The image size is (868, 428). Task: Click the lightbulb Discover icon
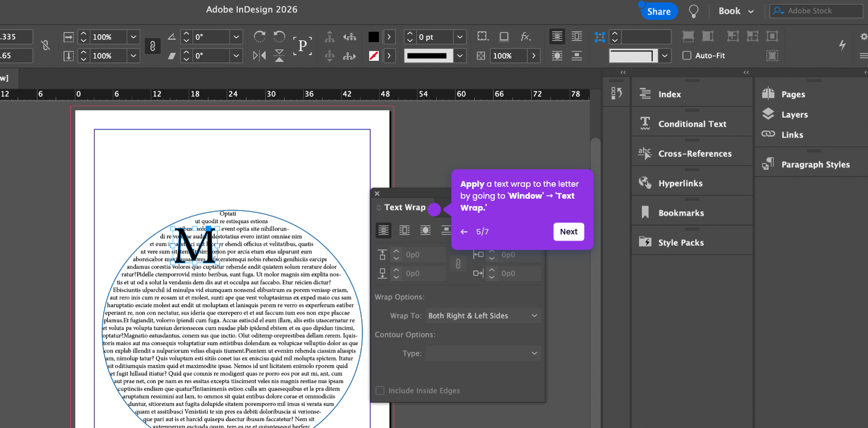coord(694,11)
